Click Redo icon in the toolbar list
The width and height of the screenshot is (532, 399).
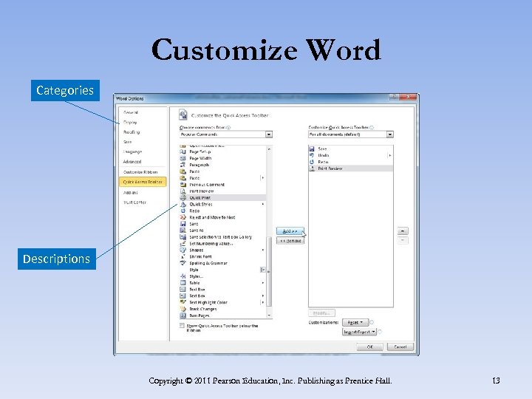tap(312, 162)
